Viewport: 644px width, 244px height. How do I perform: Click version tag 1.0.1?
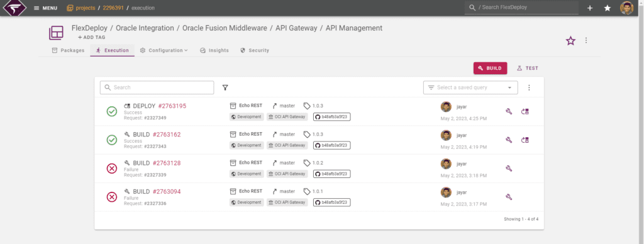tap(313, 191)
